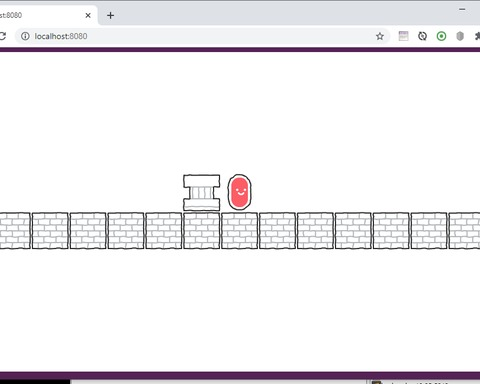
Task: Click the localhost:8080 address bar
Action: tap(202, 36)
